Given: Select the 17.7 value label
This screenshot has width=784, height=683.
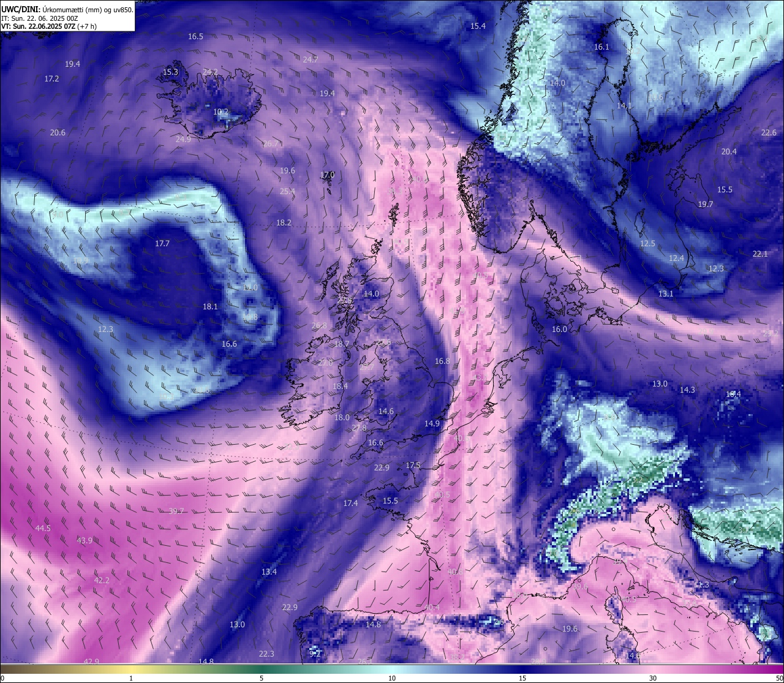Looking at the screenshot, I should pyautogui.click(x=162, y=244).
